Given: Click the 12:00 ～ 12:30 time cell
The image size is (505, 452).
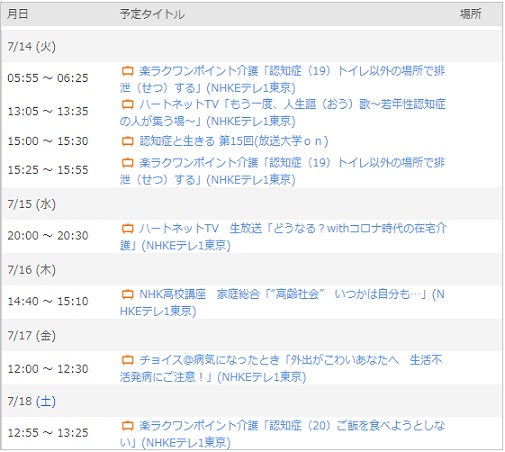Looking at the screenshot, I should coord(48,369).
